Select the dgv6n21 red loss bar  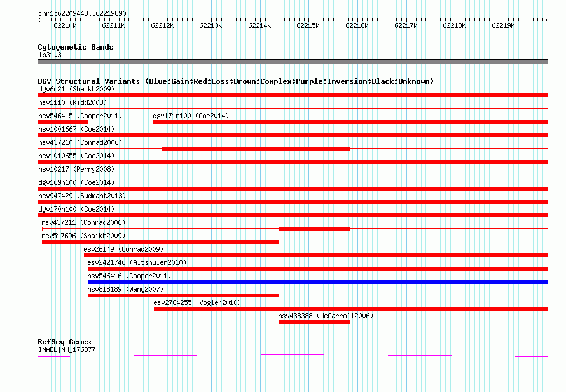click(293, 95)
